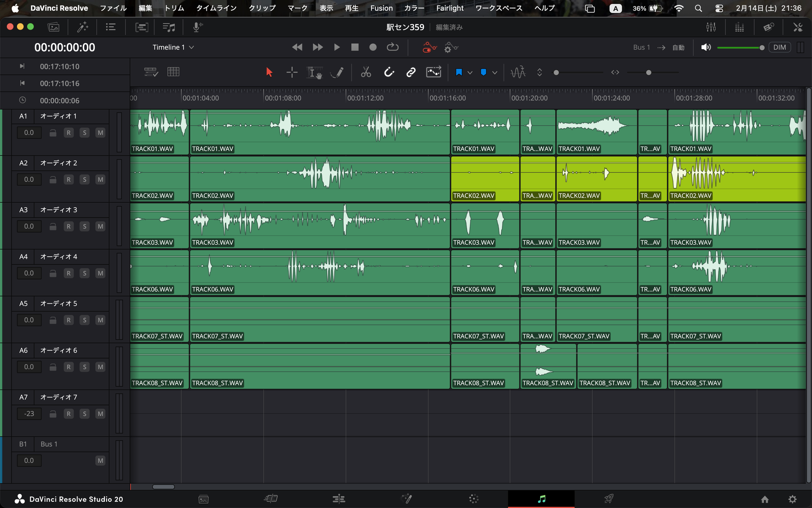Expand the flag color dropdown arrow

[470, 73]
